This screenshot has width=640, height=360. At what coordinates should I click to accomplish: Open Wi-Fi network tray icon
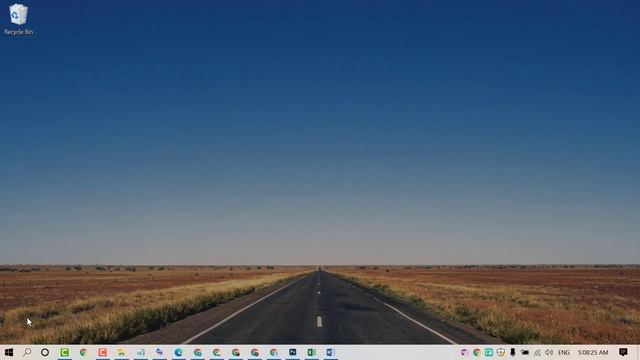click(537, 352)
